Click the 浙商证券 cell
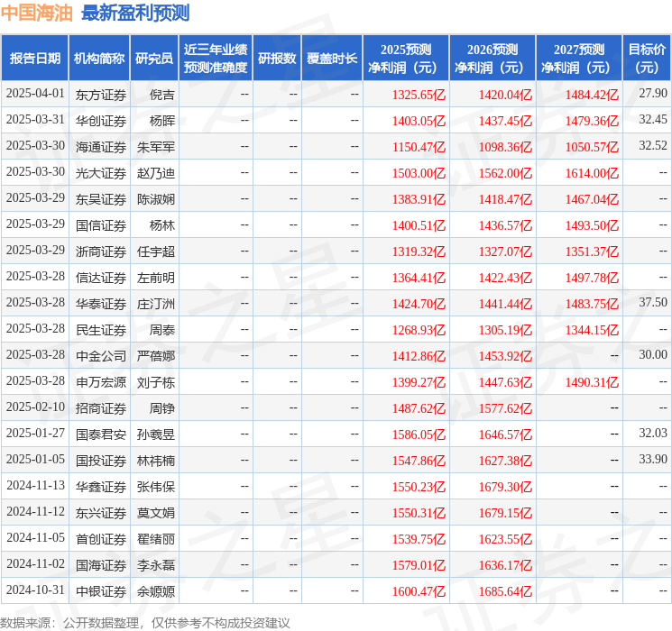The width and height of the screenshot is (672, 631). point(101,251)
